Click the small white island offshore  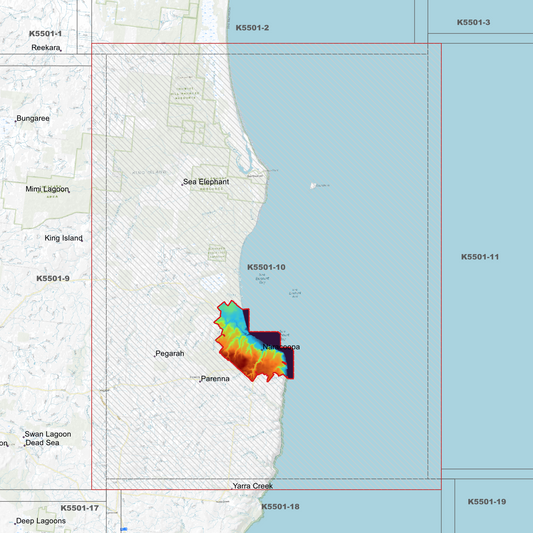pyautogui.click(x=313, y=186)
